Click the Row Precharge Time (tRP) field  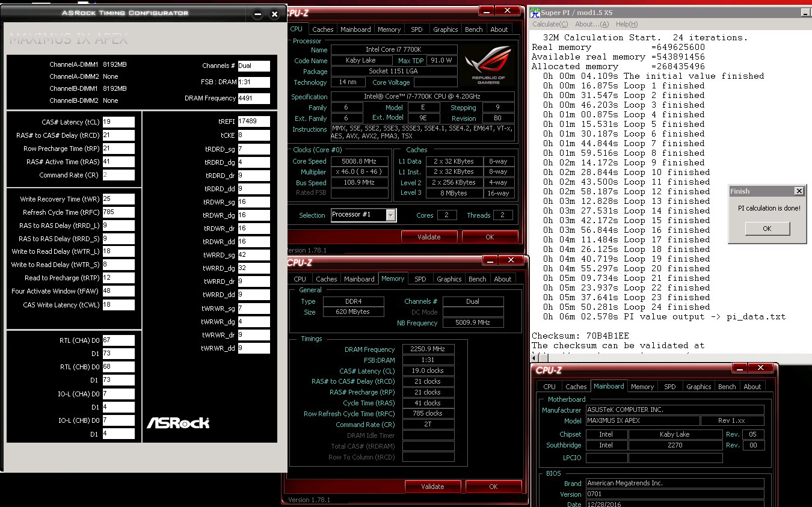point(118,149)
